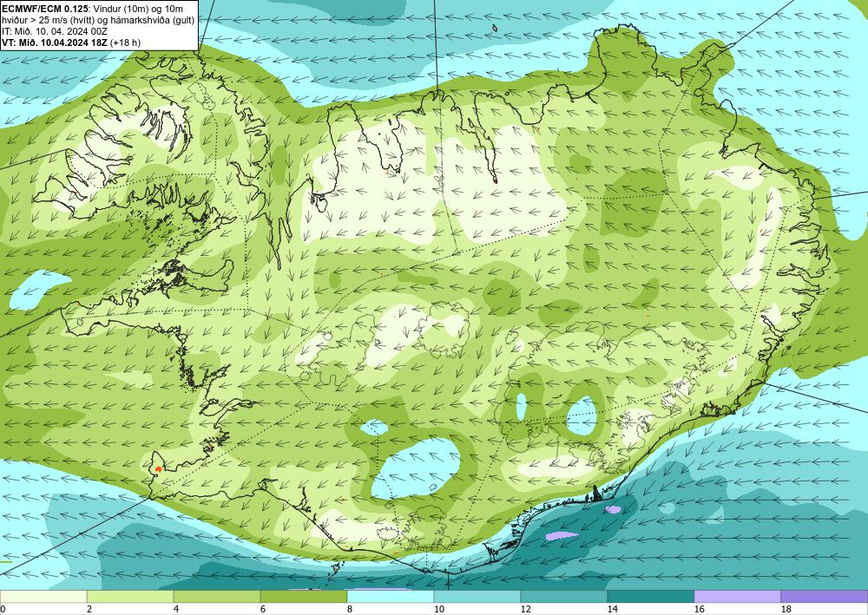
Task: Click the 'VT: Mið. 10.04.2024 18Z' valid time
Action: (56, 43)
